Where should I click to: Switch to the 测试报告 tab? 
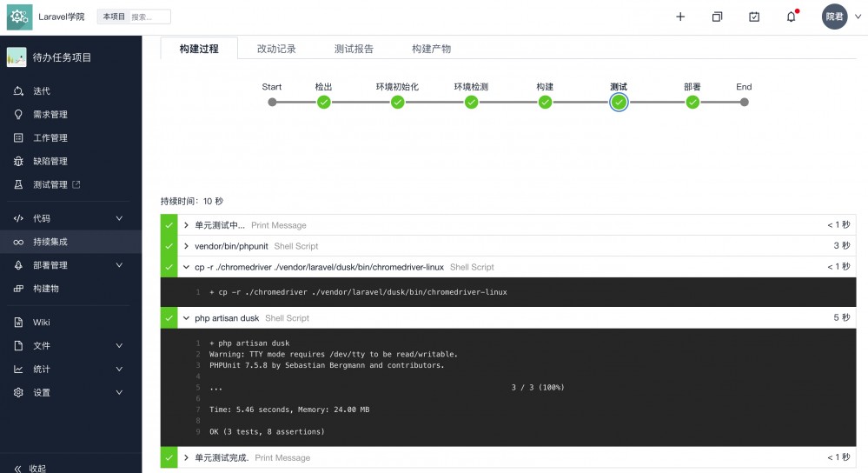[354, 49]
